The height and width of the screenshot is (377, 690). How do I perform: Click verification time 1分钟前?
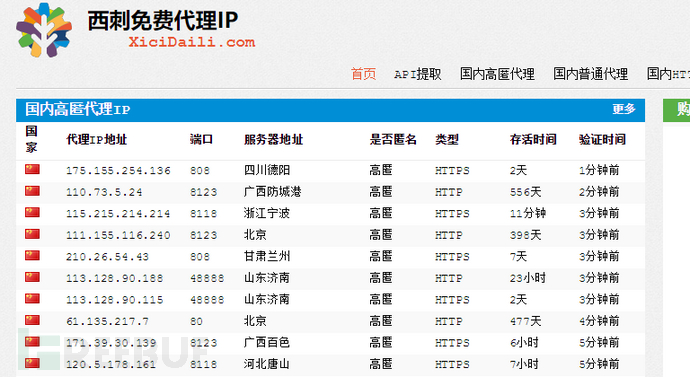click(599, 170)
